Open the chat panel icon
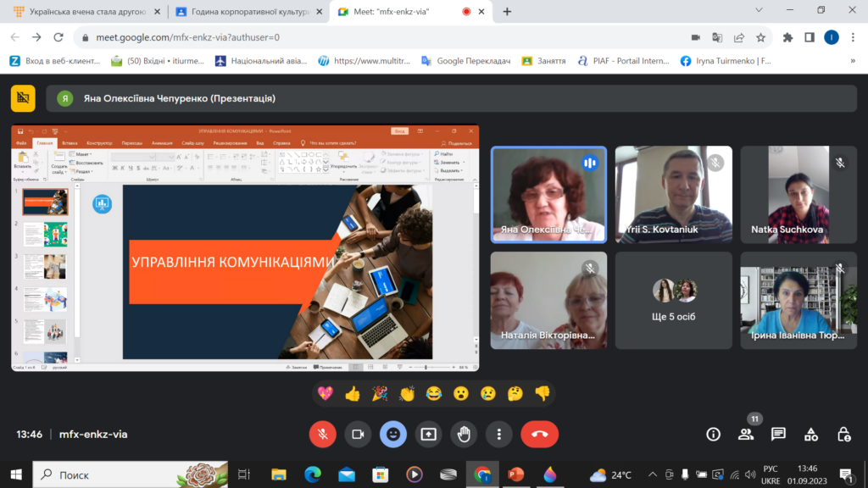Viewport: 868px width, 488px height. click(778, 434)
